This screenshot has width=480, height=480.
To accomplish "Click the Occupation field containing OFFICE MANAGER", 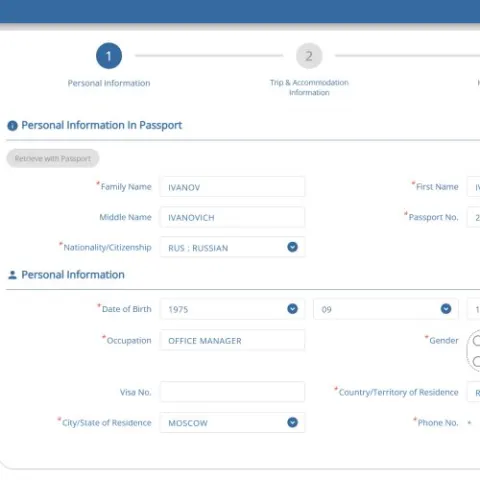I will point(232,340).
